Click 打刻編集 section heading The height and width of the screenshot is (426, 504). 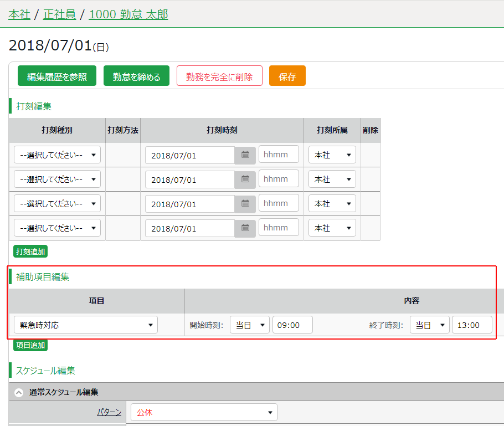pyautogui.click(x=34, y=106)
